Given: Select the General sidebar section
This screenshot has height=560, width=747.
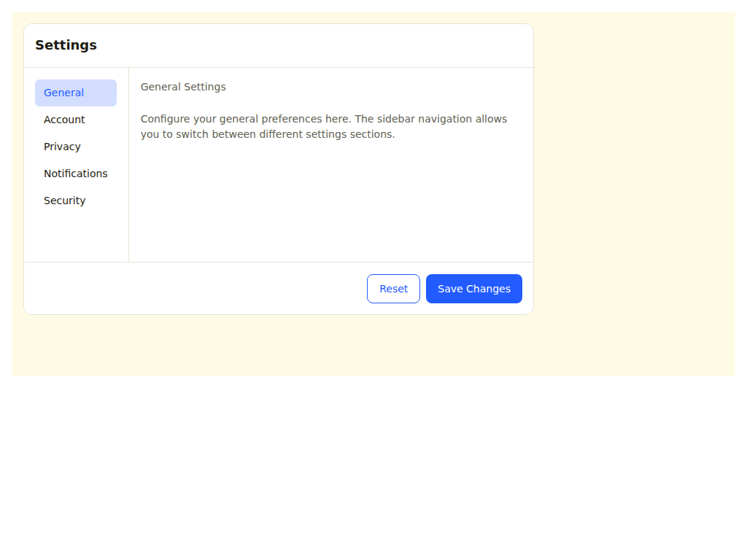Looking at the screenshot, I should 76,93.
